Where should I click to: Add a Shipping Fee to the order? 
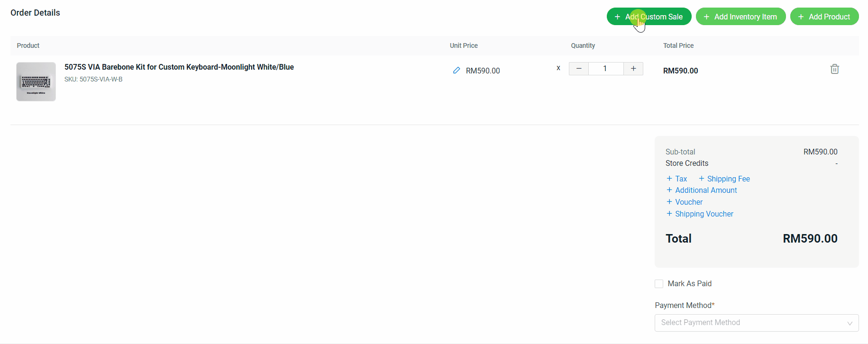click(x=728, y=179)
